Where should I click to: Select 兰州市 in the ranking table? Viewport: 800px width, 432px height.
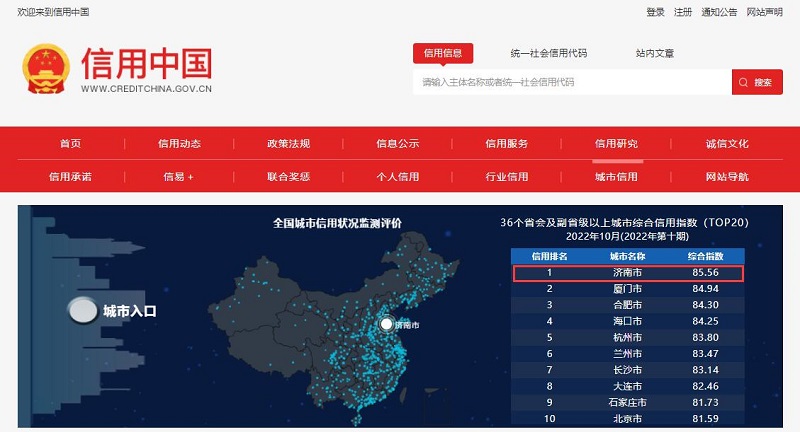pyautogui.click(x=628, y=353)
